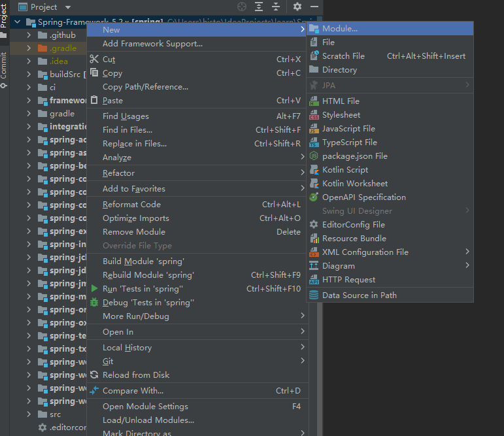Collapse the Spring-Framework root node
504x436 pixels.
point(18,22)
